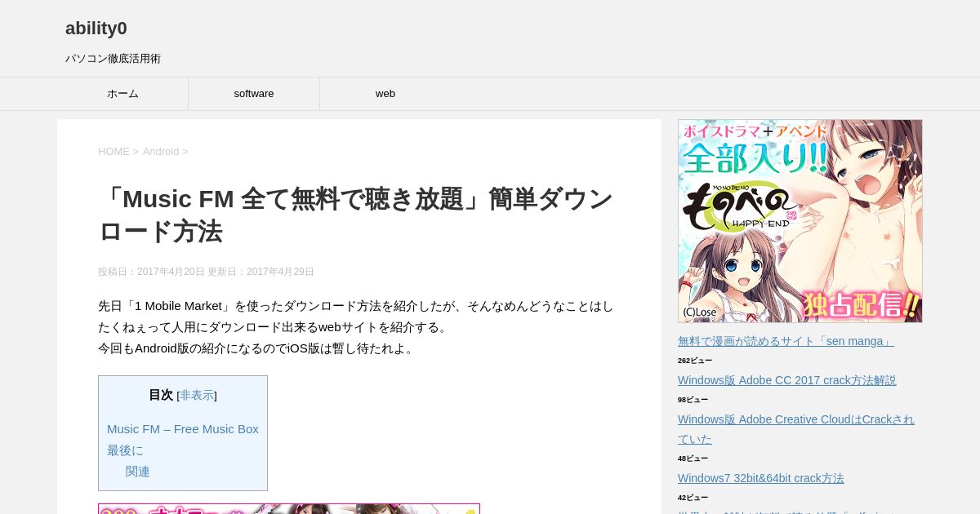Click the 投稿日：2017年4月20日 date text

pos(151,272)
